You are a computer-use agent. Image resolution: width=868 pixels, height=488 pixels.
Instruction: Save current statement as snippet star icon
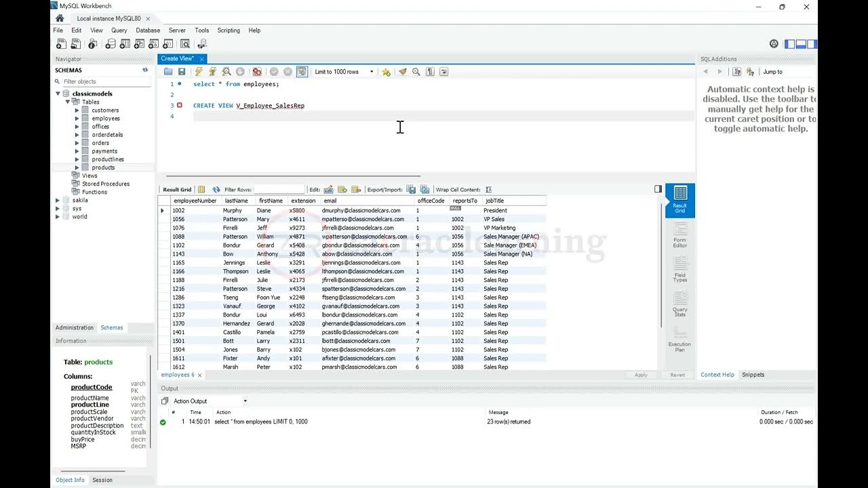tap(386, 72)
